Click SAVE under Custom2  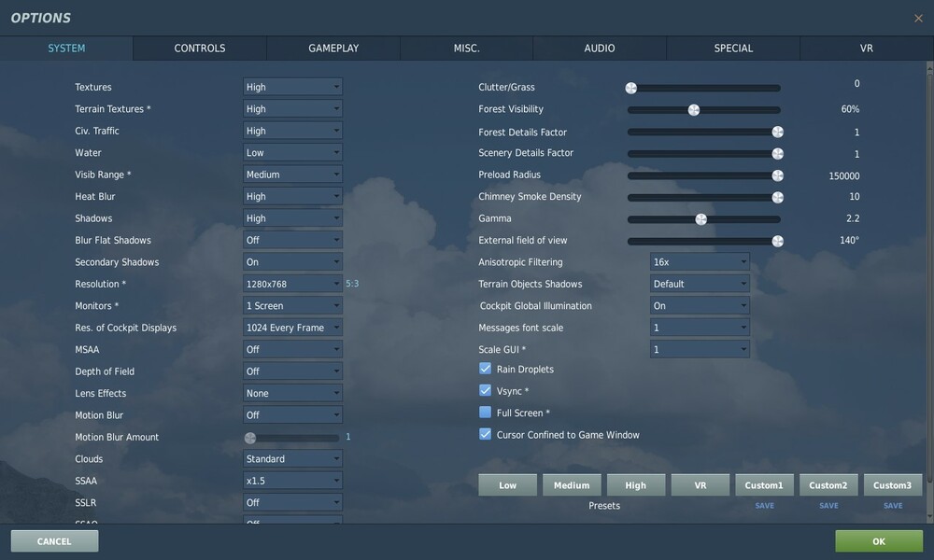tap(828, 505)
